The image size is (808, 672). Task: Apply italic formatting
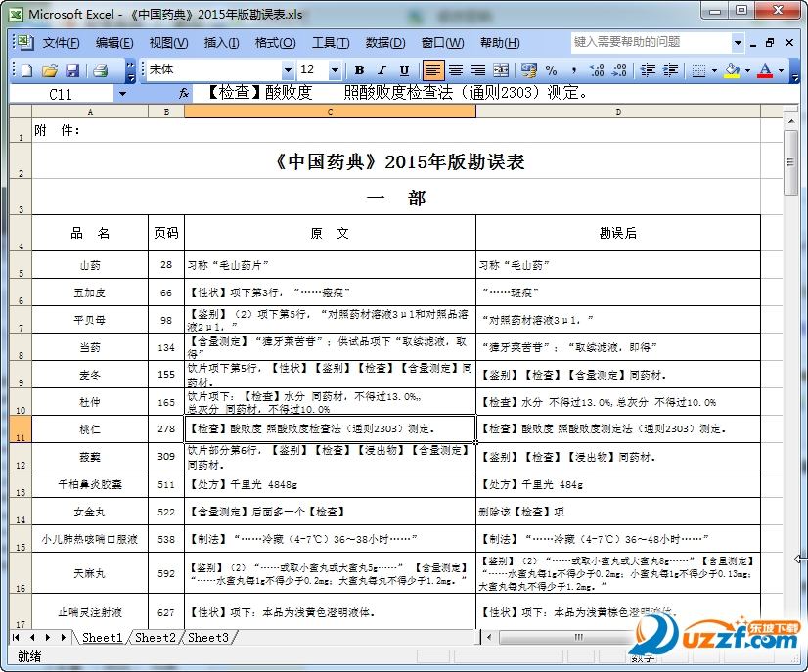[x=382, y=71]
